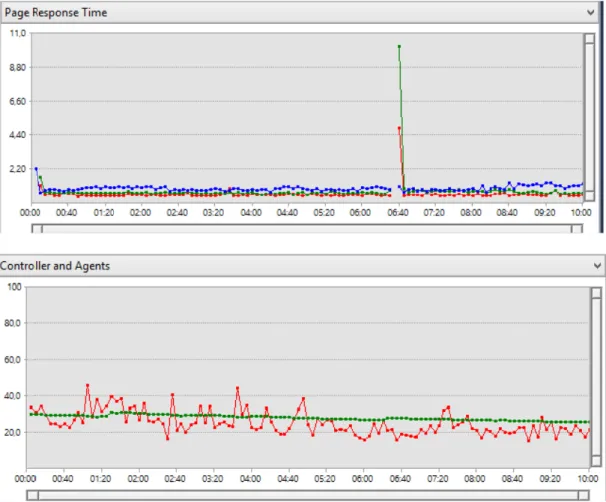Click the 02:00 time label under Controller and Agents
This screenshot has height=502, width=606.
click(138, 479)
